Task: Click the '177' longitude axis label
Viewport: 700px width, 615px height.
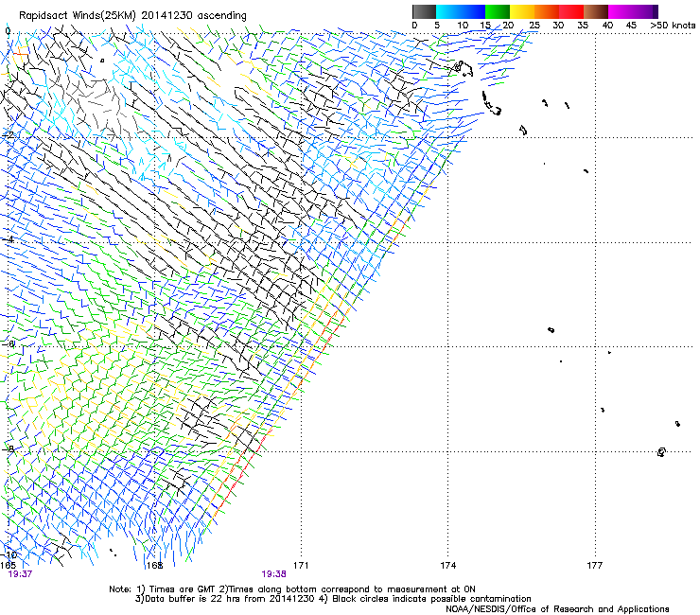Action: [594, 566]
